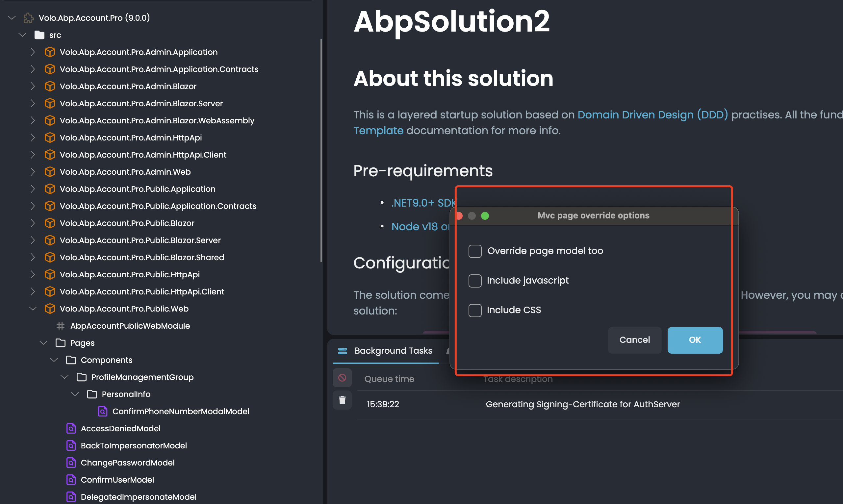Viewport: 843px width, 504px height.
Task: Click the solution explorer vertical scrollbar
Action: 321,149
